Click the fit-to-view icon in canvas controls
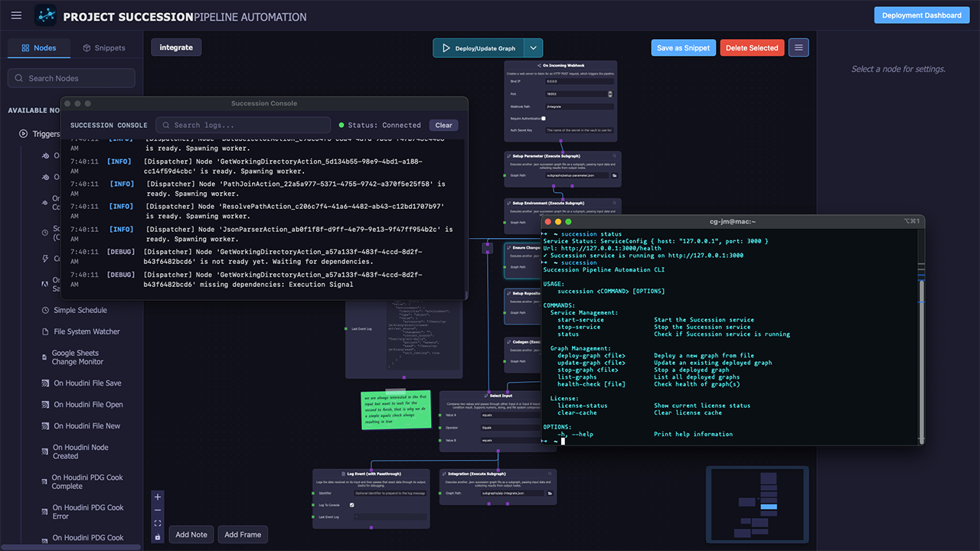Viewport: 980px width, 551px height. coord(158,523)
